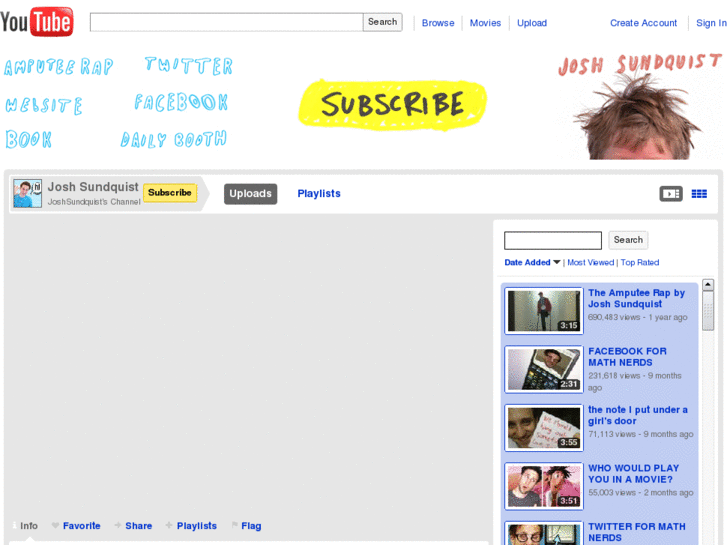The image size is (727, 545).
Task: Open the handwritten Website link
Action: click(44, 105)
